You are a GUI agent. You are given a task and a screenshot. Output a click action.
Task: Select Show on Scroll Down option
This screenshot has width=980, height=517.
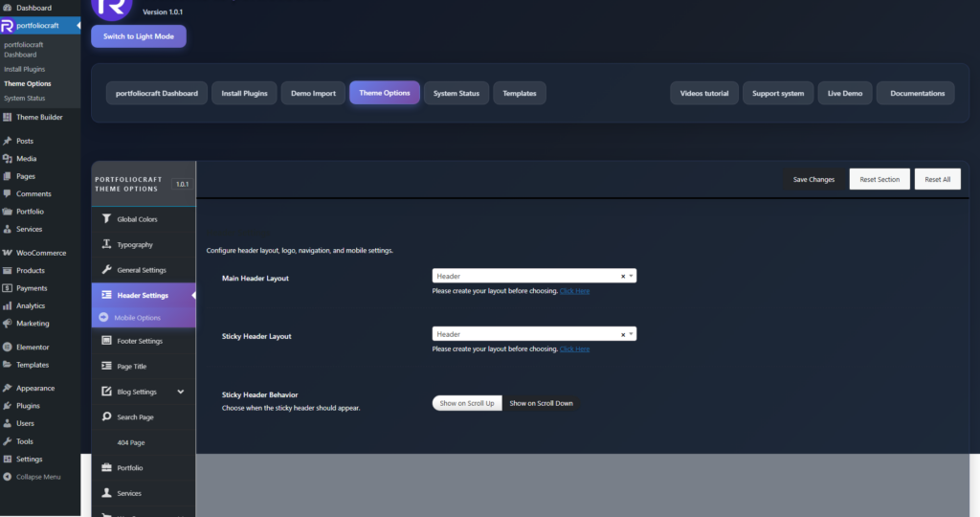(541, 403)
